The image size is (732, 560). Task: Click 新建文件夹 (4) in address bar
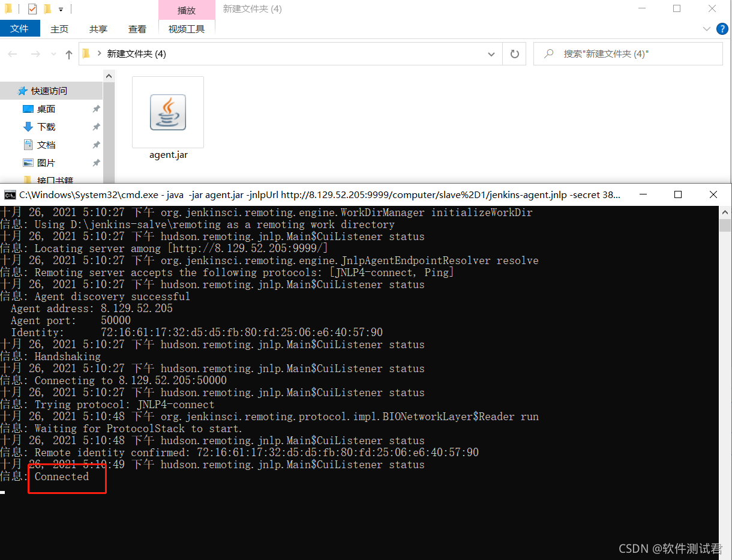[136, 53]
